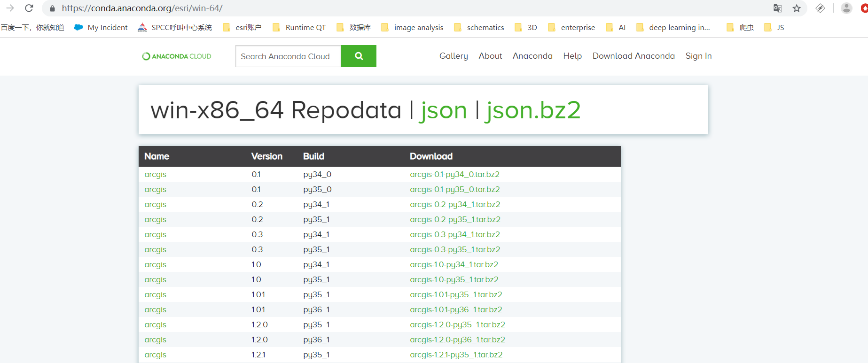Open the json.bz2 repodata link in heading
868x363 pixels.
[533, 110]
